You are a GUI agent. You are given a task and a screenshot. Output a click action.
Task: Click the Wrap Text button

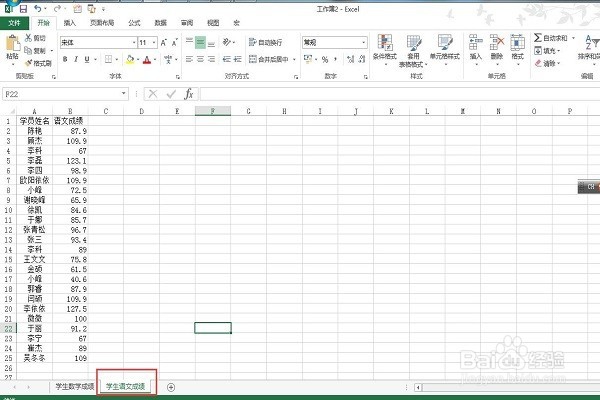[266, 42]
